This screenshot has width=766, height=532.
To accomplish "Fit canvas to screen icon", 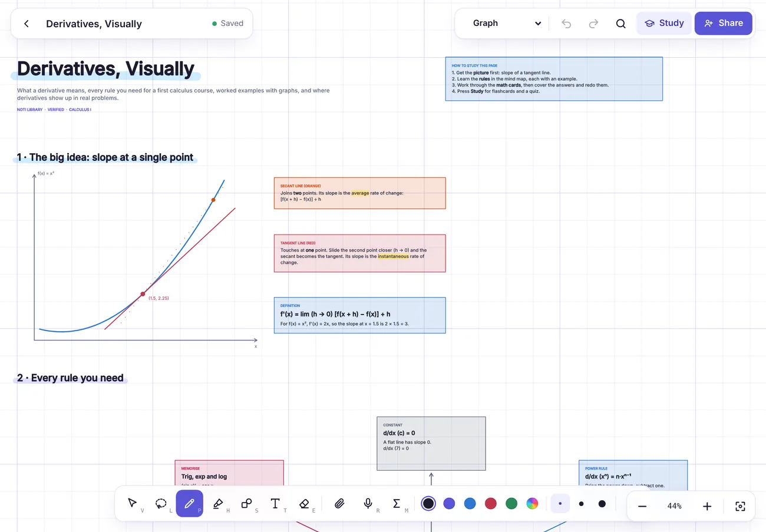I will click(741, 506).
